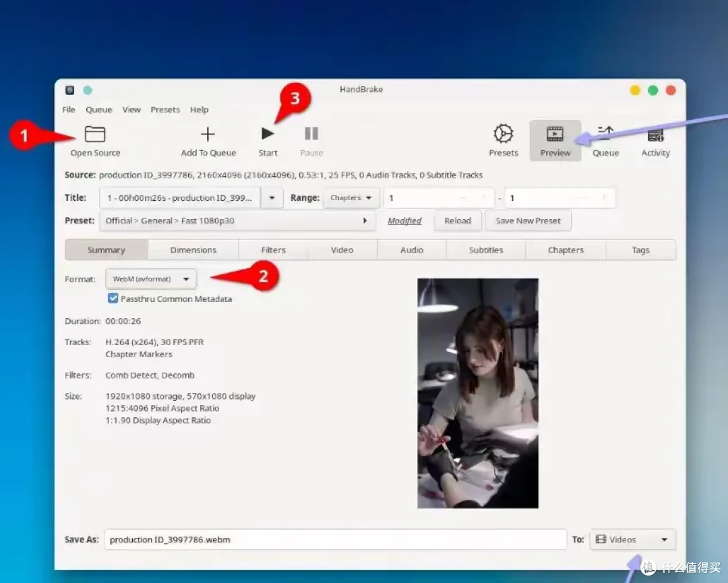The width and height of the screenshot is (728, 583).
Task: Click the Pause icon in toolbar
Action: point(311,133)
